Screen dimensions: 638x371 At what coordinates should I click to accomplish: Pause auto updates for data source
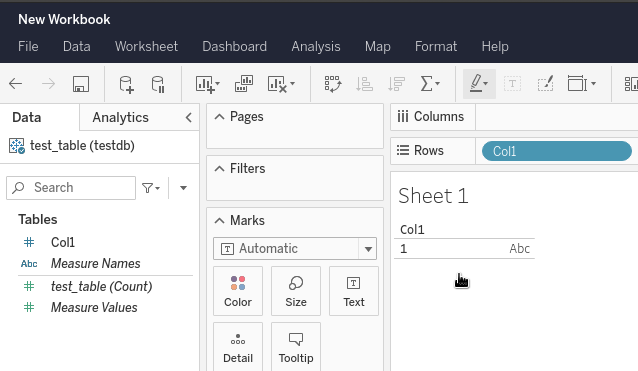(158, 84)
